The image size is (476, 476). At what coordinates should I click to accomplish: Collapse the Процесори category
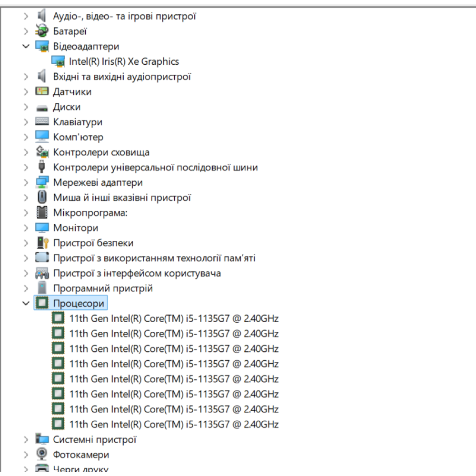tap(26, 304)
